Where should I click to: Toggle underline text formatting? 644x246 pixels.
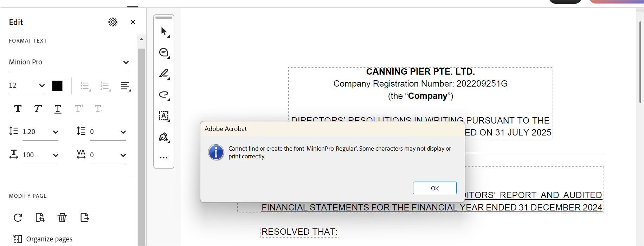pos(58,109)
